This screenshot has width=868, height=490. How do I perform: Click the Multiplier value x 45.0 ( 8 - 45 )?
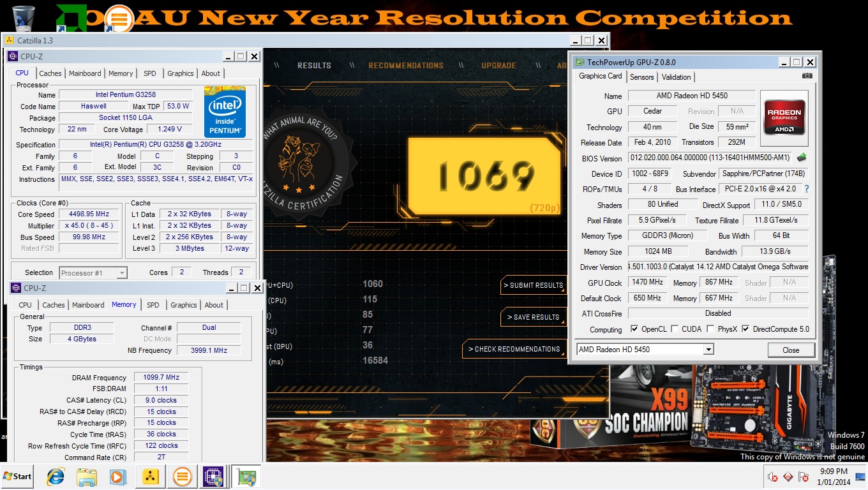coord(89,226)
